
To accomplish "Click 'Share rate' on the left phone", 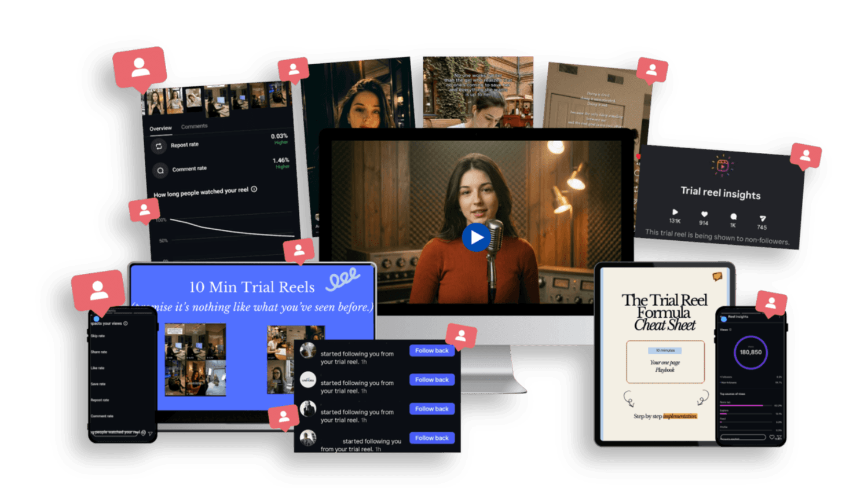I will [x=99, y=352].
